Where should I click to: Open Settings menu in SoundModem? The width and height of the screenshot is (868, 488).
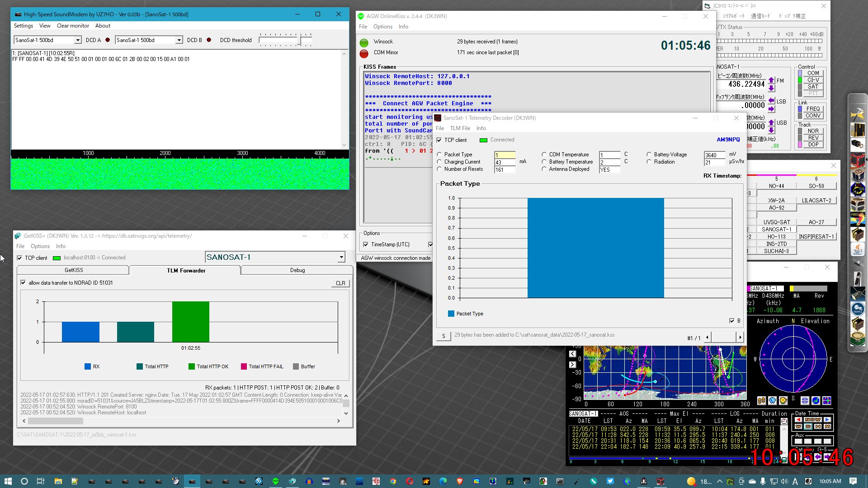coord(24,26)
